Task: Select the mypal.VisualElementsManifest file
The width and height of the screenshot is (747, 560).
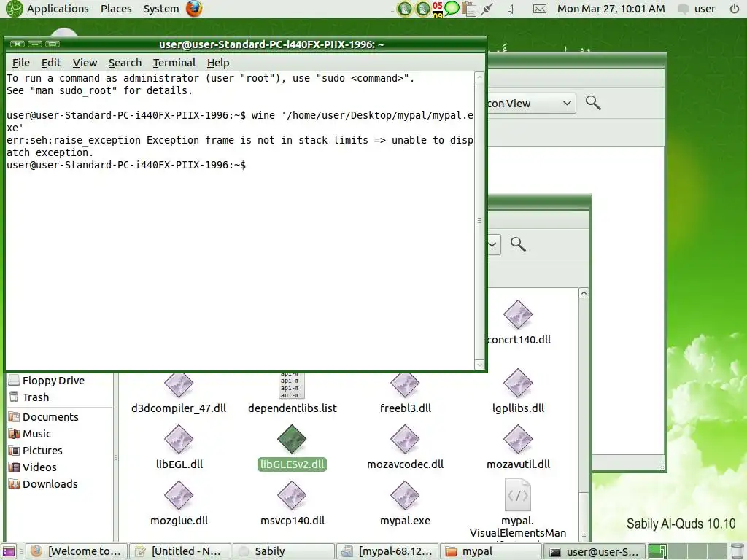Action: [518, 510]
